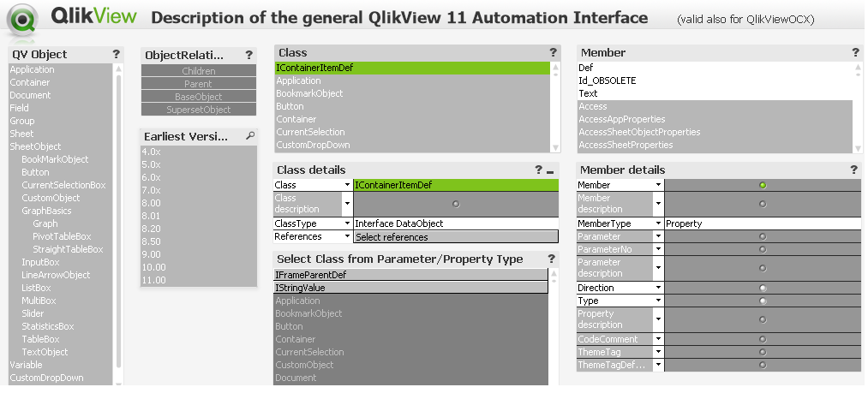The image size is (868, 399).
Task: Click the Select references button
Action: 456,237
